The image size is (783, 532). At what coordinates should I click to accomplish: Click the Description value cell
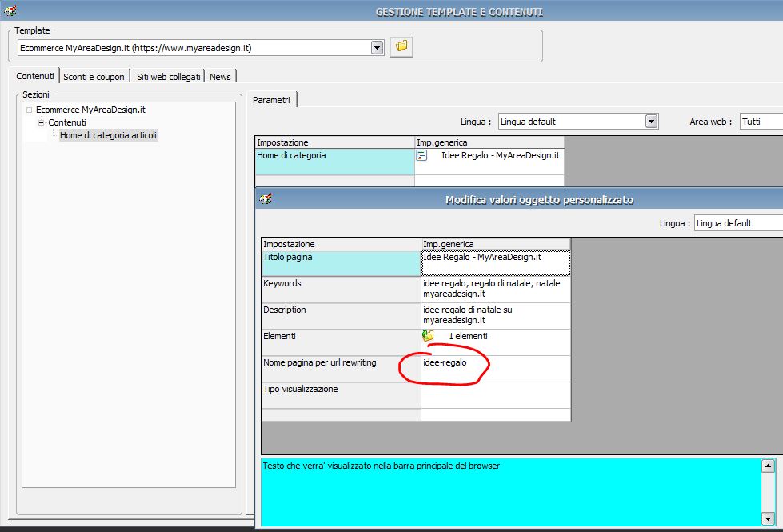click(495, 316)
